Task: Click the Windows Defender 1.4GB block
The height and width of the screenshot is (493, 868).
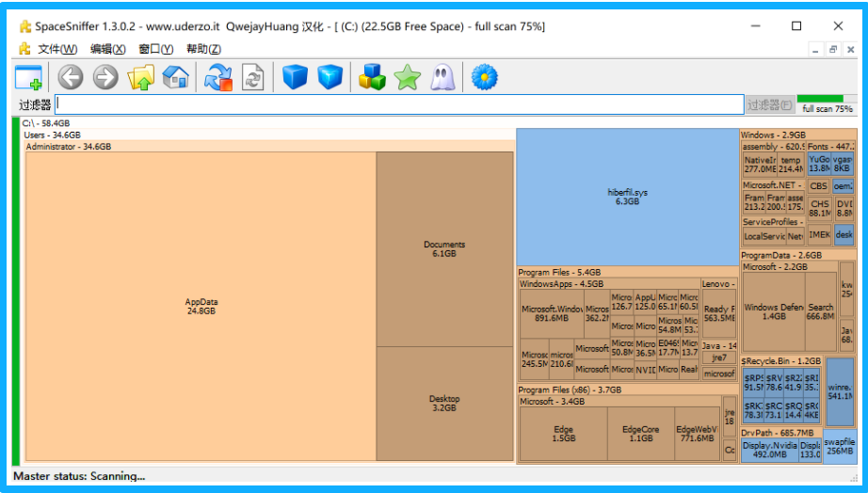Action: coord(773,311)
